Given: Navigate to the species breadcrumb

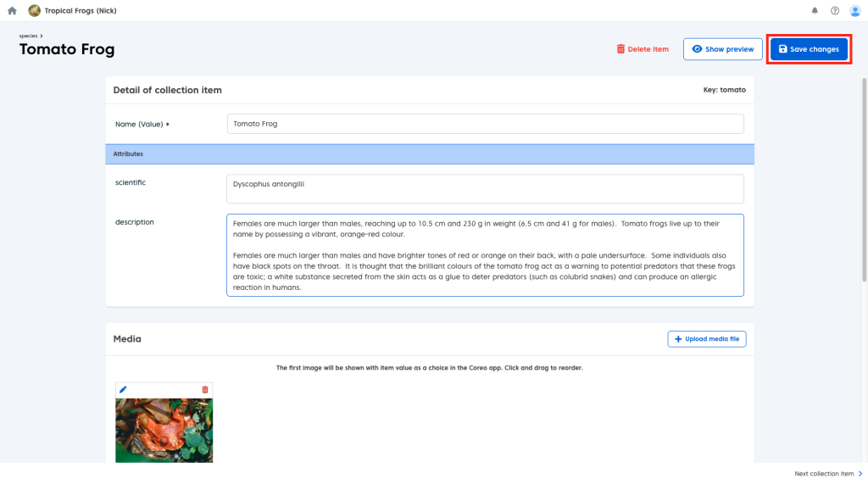Looking at the screenshot, I should [x=28, y=36].
